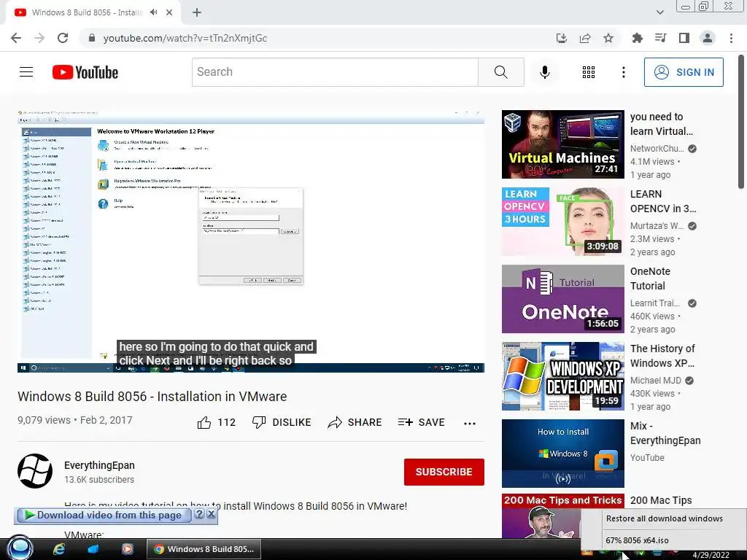The height and width of the screenshot is (560, 747).
Task: Click the NetworkChu... channel name
Action: (x=657, y=149)
